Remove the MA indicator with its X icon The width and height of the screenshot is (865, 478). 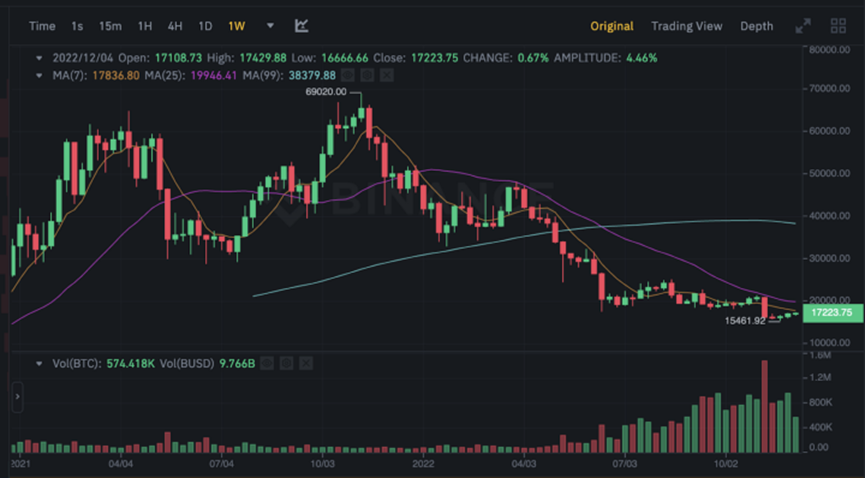point(388,75)
